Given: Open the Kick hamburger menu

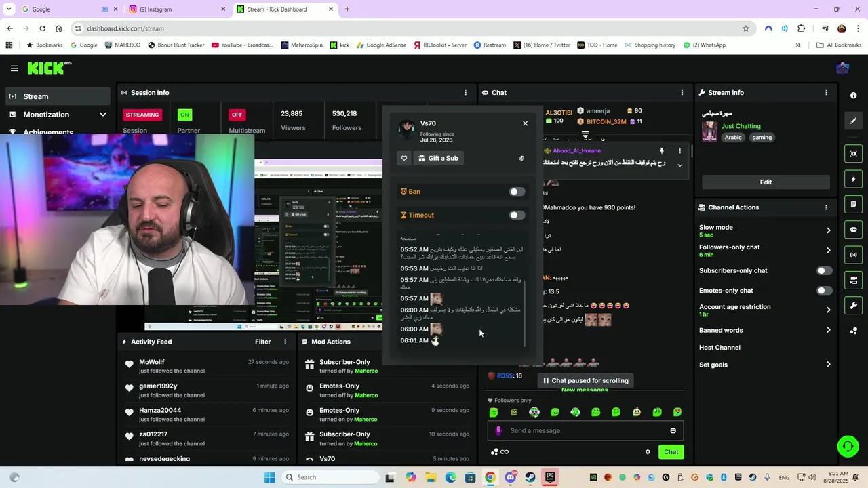Looking at the screenshot, I should click(x=14, y=68).
